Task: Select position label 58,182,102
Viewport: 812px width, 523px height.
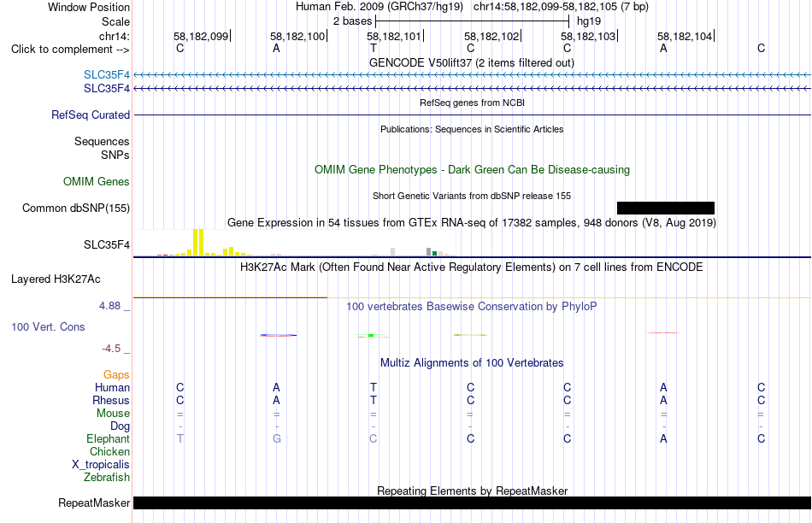Action: [x=491, y=36]
